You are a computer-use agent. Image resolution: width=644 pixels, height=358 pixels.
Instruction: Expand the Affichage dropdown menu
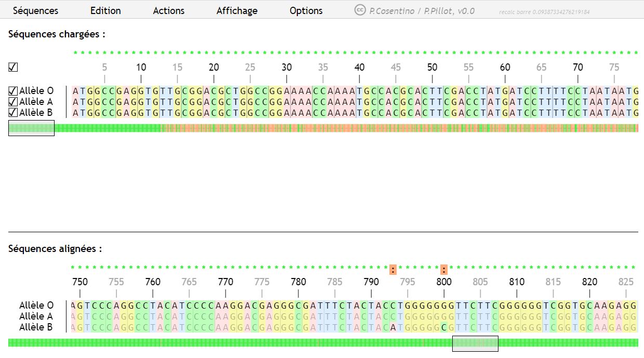[x=236, y=10]
